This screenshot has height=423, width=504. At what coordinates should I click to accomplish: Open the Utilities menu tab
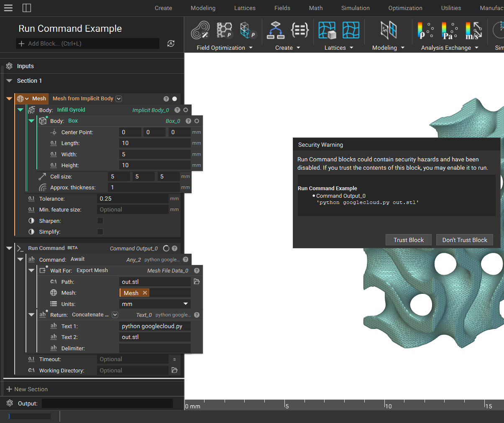(x=451, y=8)
